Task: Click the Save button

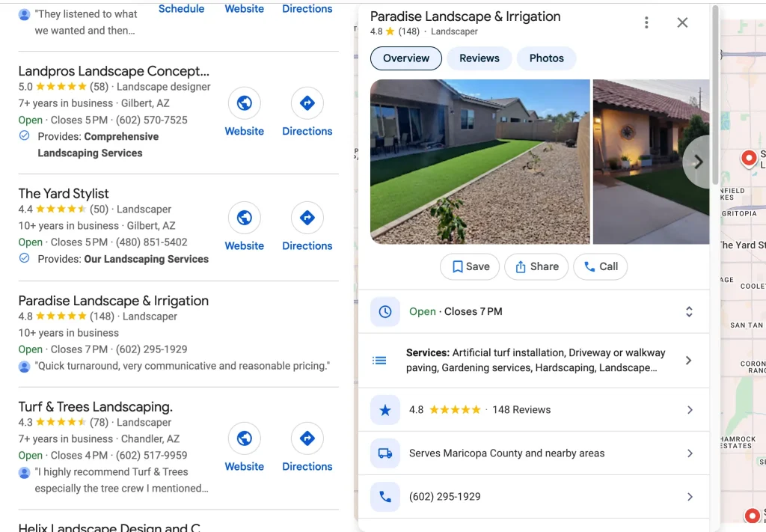Action: [x=470, y=266]
